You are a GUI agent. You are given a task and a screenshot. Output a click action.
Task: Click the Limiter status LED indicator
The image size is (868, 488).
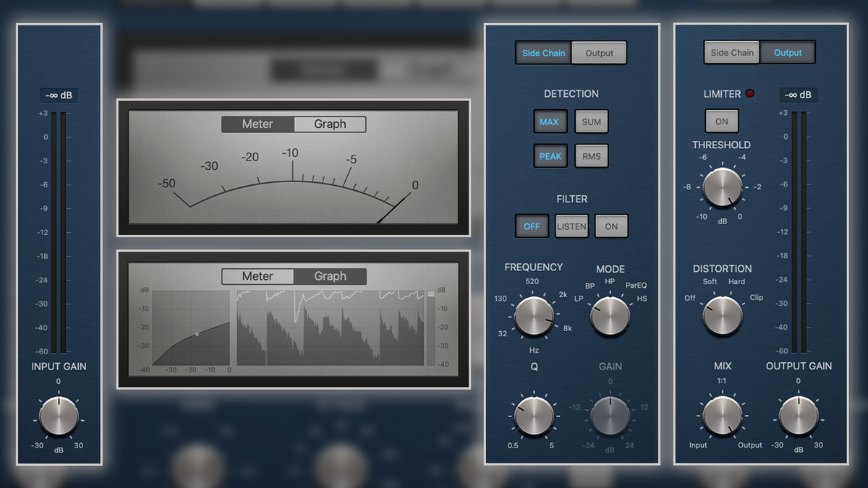(749, 93)
